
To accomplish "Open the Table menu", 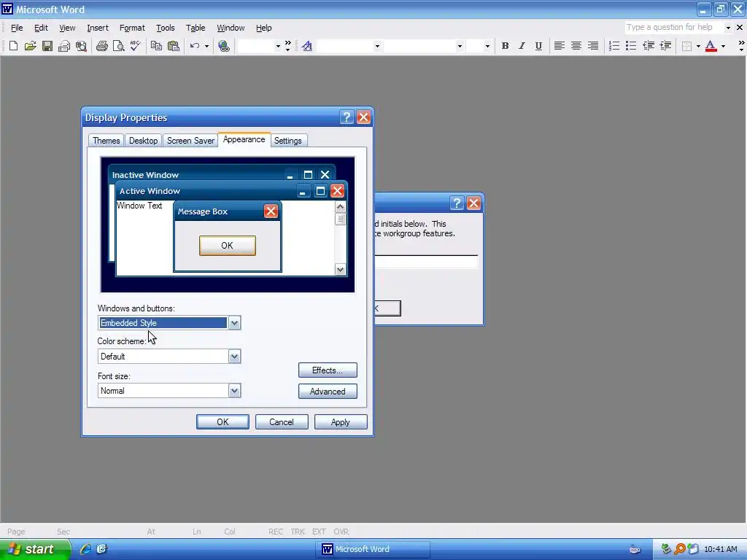I will click(196, 28).
